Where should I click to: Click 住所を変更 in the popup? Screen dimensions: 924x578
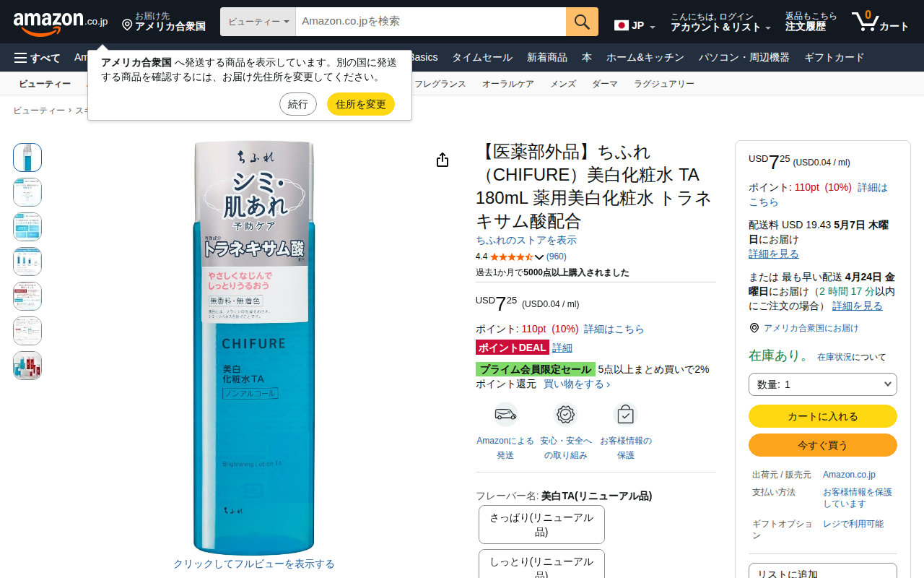tap(361, 104)
